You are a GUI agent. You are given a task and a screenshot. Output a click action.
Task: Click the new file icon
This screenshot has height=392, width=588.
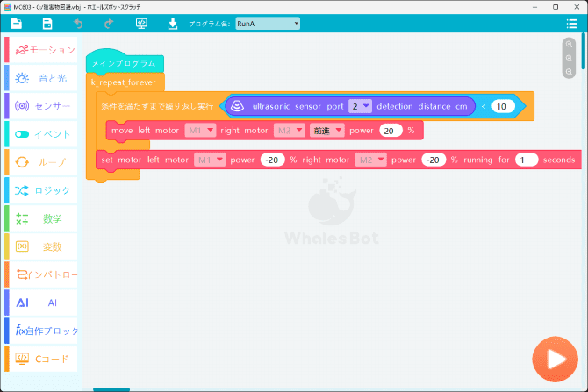pyautogui.click(x=17, y=24)
